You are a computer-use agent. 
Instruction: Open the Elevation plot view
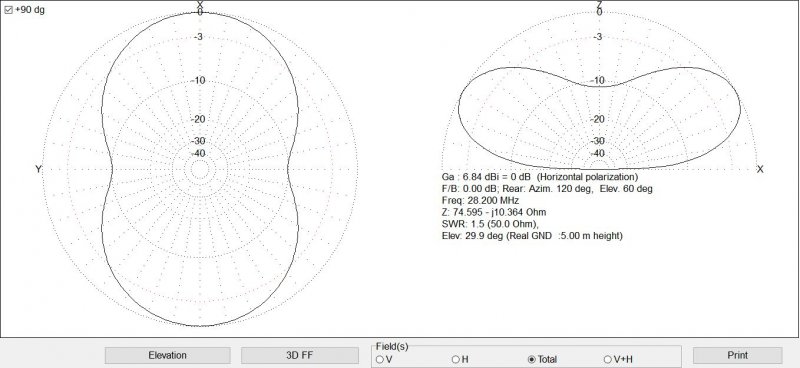click(167, 355)
